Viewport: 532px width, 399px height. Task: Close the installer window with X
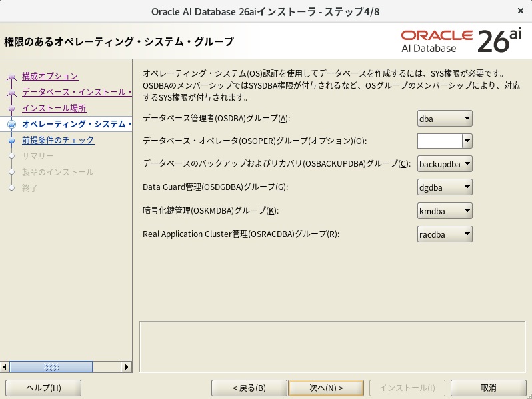[521, 11]
